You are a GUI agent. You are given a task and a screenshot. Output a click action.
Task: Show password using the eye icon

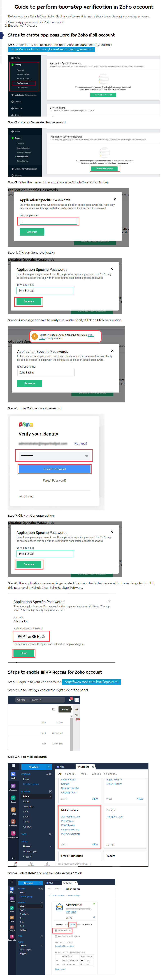click(87, 456)
